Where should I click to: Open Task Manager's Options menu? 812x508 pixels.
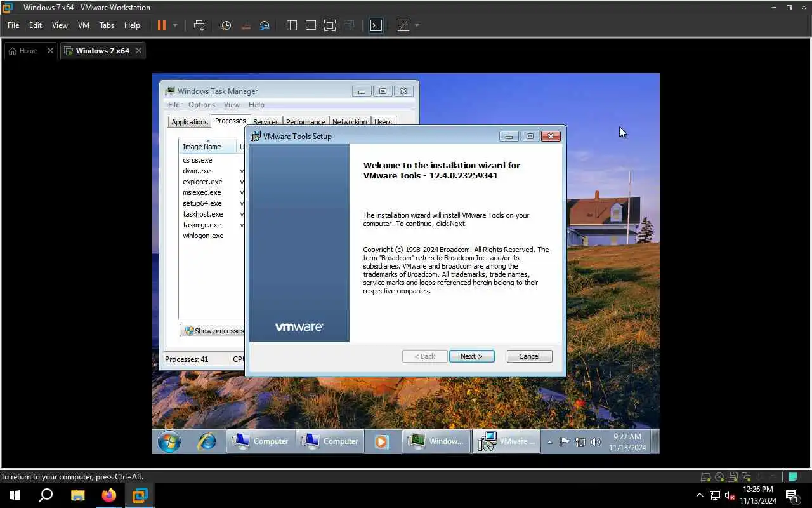click(202, 105)
